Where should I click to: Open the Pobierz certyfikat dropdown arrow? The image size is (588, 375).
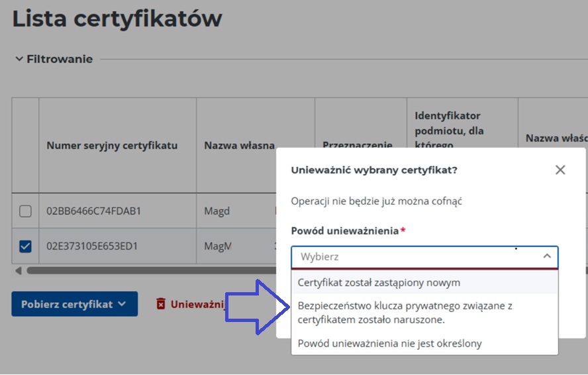point(122,304)
